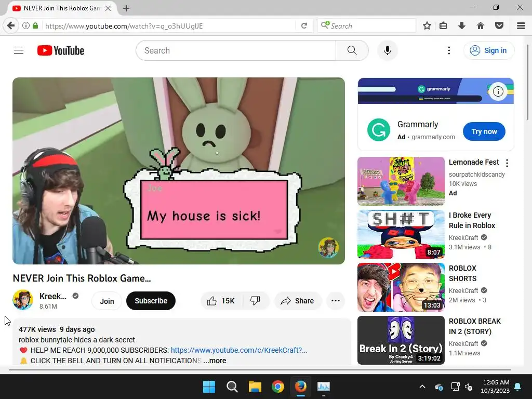This screenshot has width=532, height=399.
Task: Click the YouTube search magnifier button
Action: 352,50
